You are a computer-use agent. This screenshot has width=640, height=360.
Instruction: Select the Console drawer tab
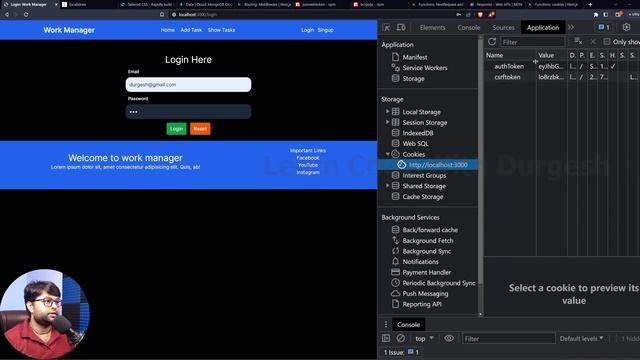408,324
